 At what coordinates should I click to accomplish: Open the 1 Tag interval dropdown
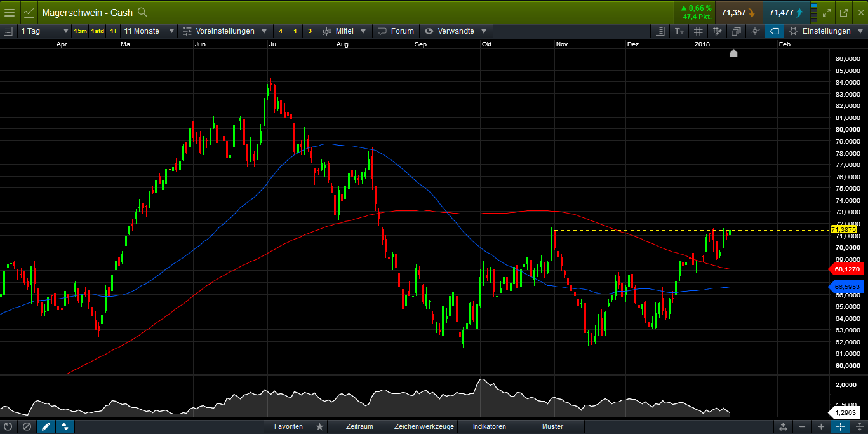44,31
